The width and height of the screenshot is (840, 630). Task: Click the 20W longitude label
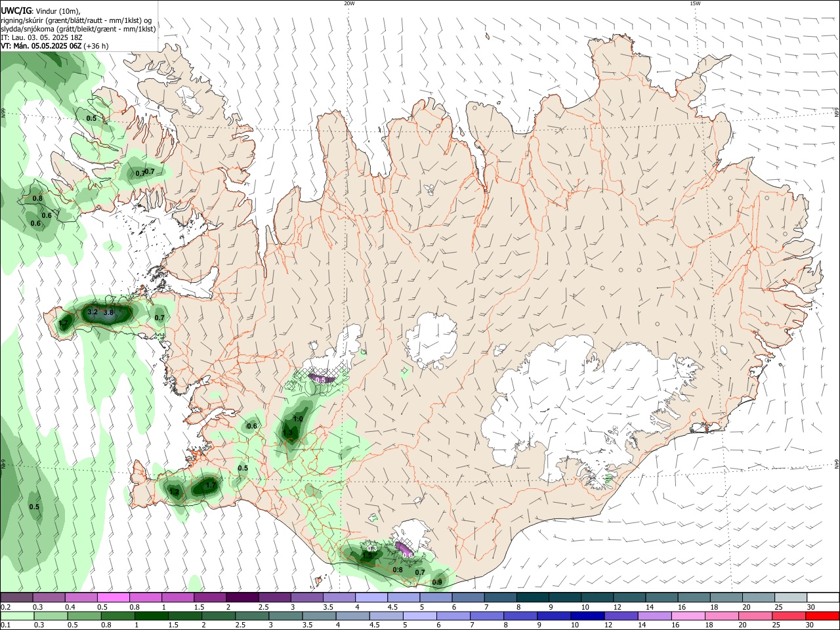pos(349,3)
